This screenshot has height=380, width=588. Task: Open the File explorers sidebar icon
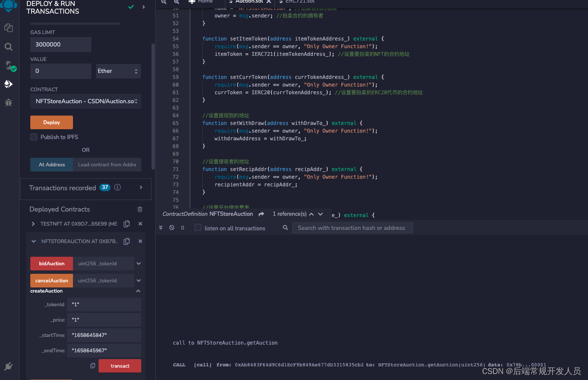click(x=8, y=28)
